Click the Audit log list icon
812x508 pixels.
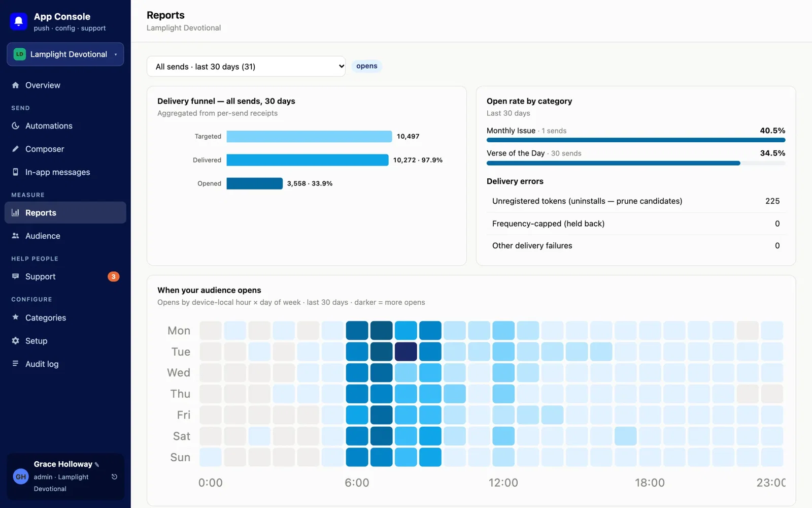click(x=15, y=364)
